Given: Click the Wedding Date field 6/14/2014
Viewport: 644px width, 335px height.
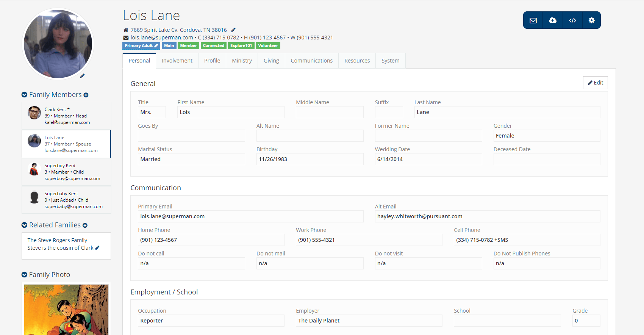Looking at the screenshot, I should click(428, 159).
